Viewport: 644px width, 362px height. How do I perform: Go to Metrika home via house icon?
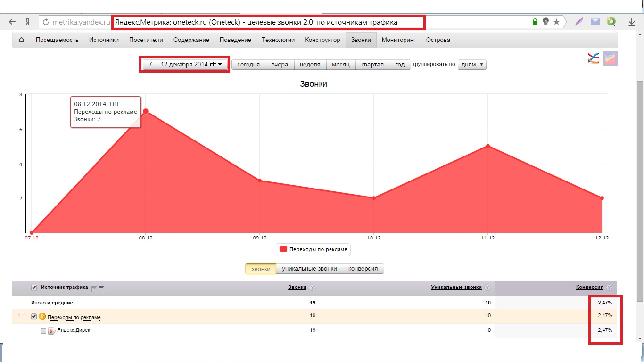click(x=21, y=40)
